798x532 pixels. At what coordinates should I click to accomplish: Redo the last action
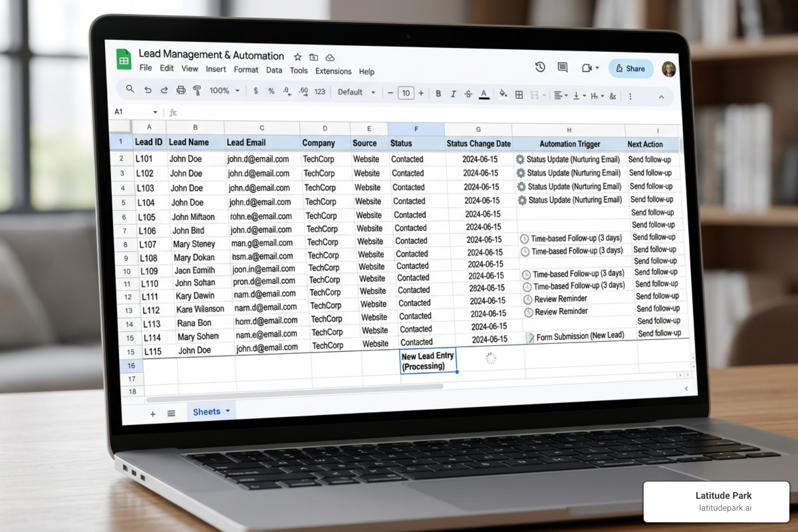point(164,90)
